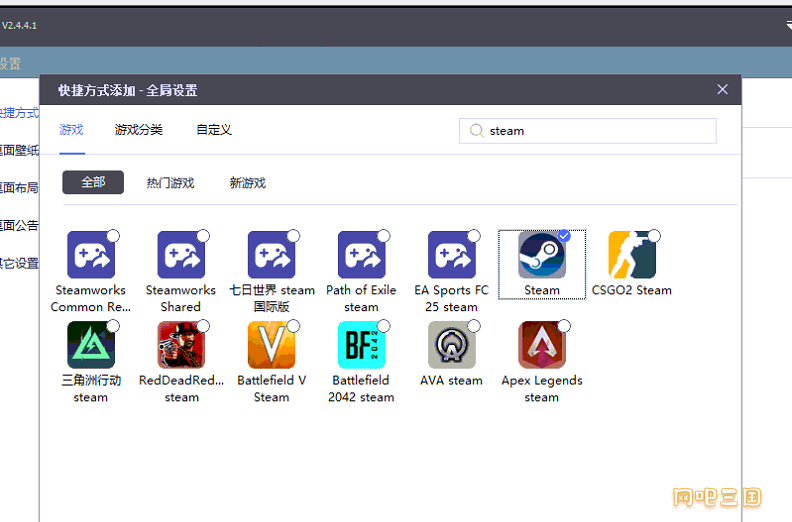The height and width of the screenshot is (522, 792).
Task: Choose the 三角洲行动 steam icon
Action: (x=91, y=345)
